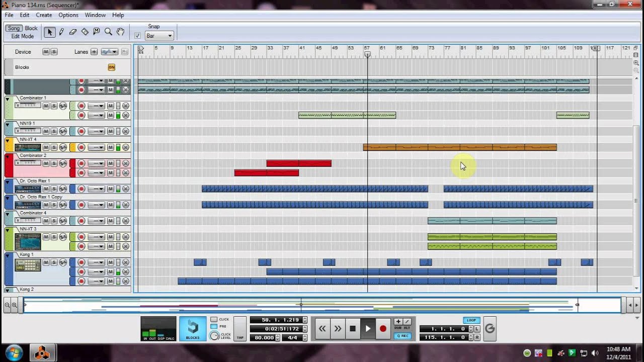
Task: Toggle the Pre-count button
Action: (x=214, y=326)
